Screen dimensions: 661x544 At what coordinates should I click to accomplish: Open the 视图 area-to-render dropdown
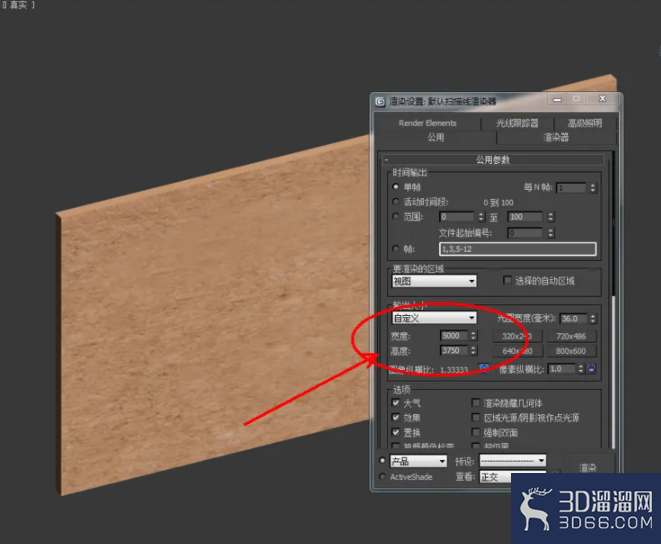[434, 281]
